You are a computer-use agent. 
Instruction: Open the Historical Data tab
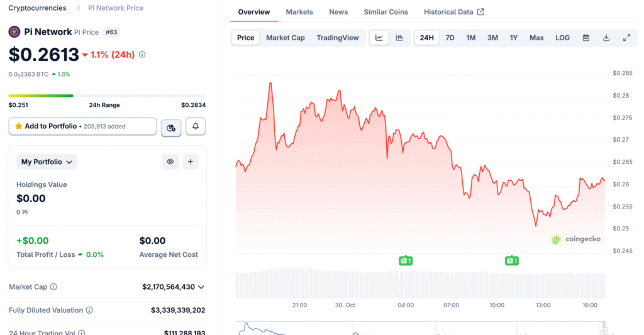click(x=453, y=12)
